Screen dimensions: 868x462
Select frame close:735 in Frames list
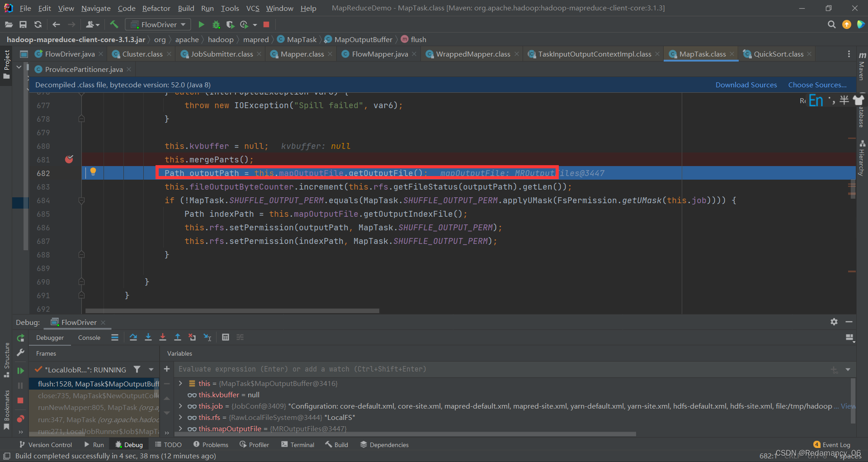click(94, 395)
